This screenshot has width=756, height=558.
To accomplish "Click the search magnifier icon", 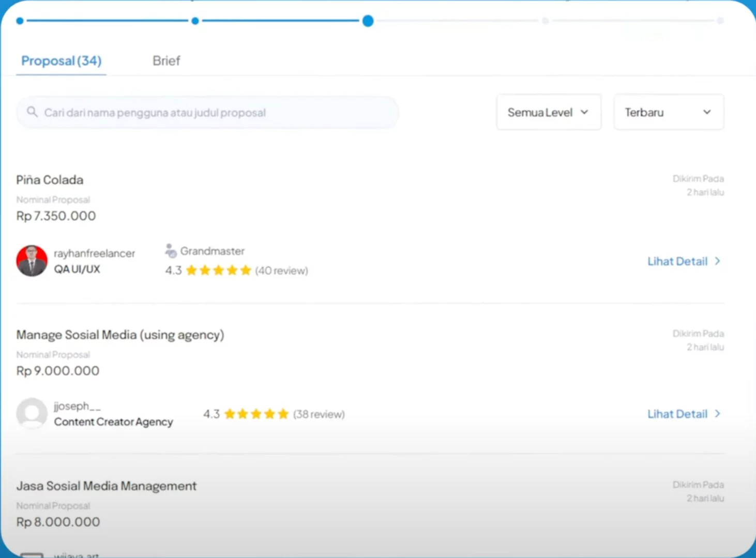I will [32, 112].
